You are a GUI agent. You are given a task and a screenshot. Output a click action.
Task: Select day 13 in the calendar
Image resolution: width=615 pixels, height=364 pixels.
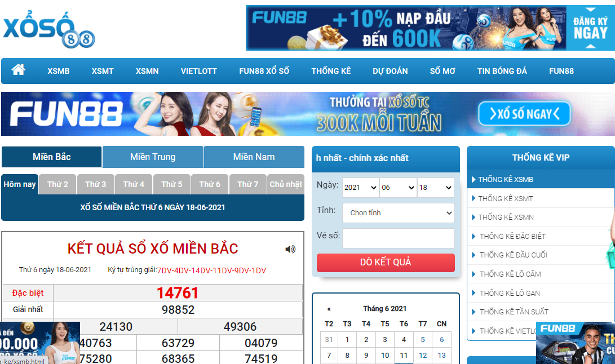(x=441, y=356)
